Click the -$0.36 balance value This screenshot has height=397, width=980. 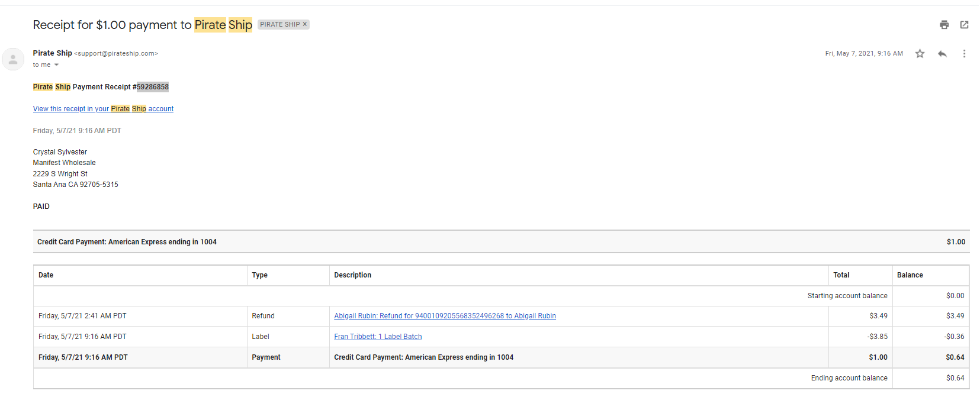pos(954,337)
